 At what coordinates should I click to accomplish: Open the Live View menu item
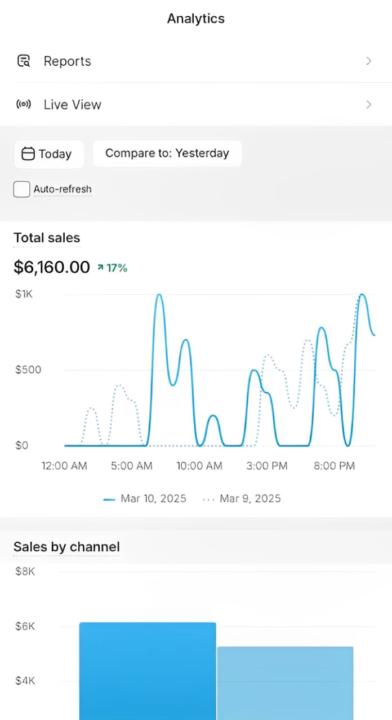(196, 105)
